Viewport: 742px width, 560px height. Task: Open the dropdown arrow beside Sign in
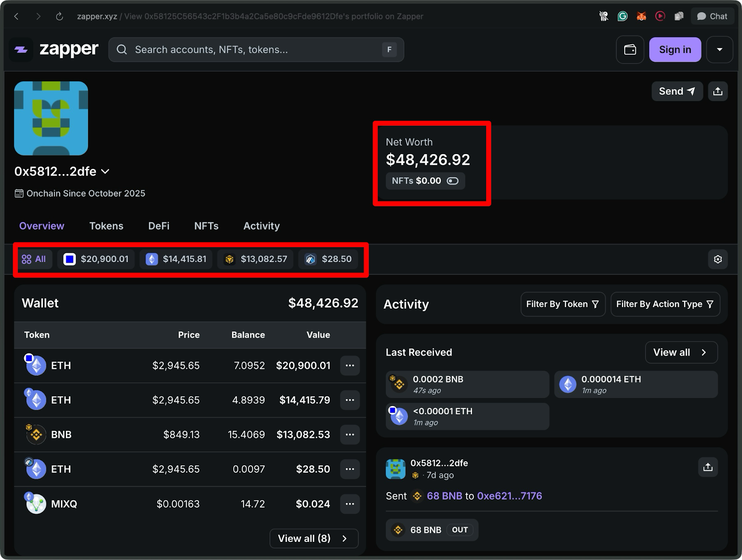(x=720, y=50)
